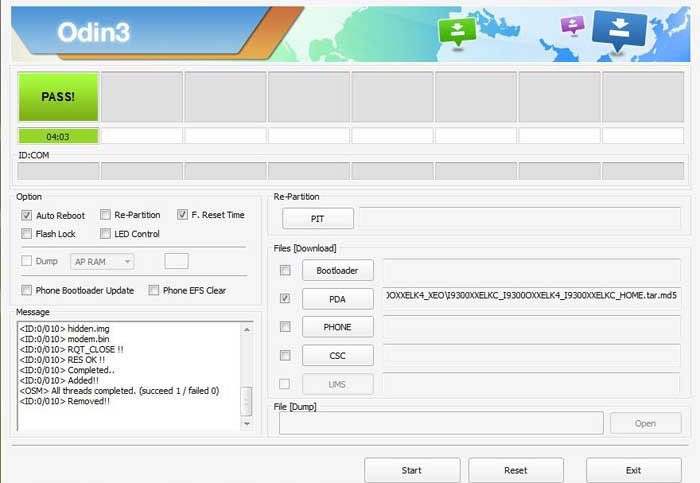Screen dimensions: 700x483
Task: Check the PHONE file checkbox
Action: coord(285,327)
